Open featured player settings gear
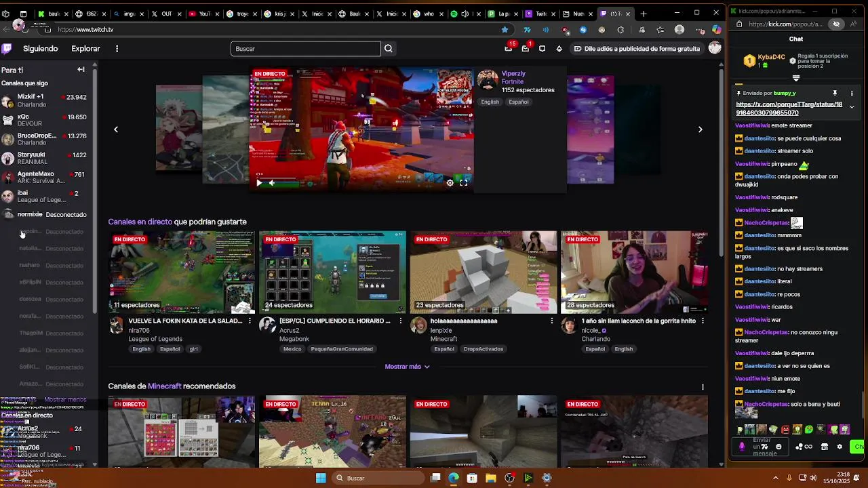 click(x=450, y=183)
